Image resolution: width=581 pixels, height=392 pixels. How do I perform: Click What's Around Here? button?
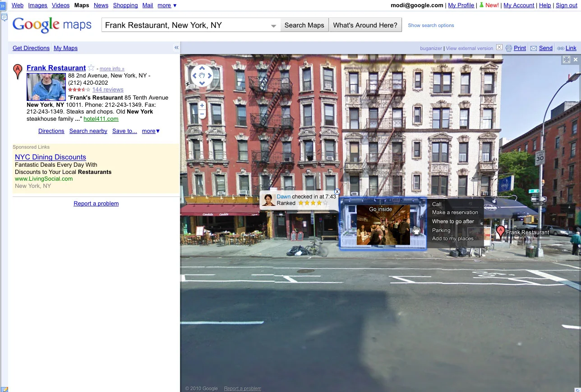tap(365, 25)
